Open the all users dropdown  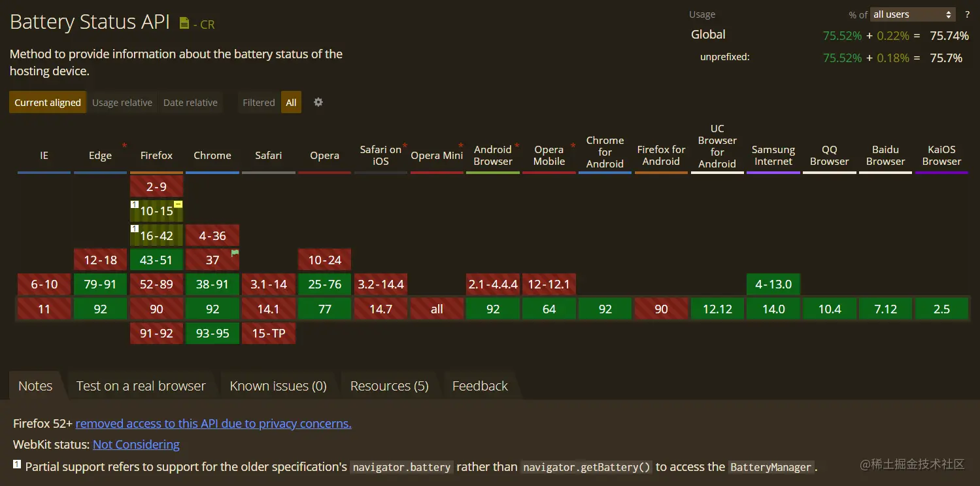click(913, 14)
